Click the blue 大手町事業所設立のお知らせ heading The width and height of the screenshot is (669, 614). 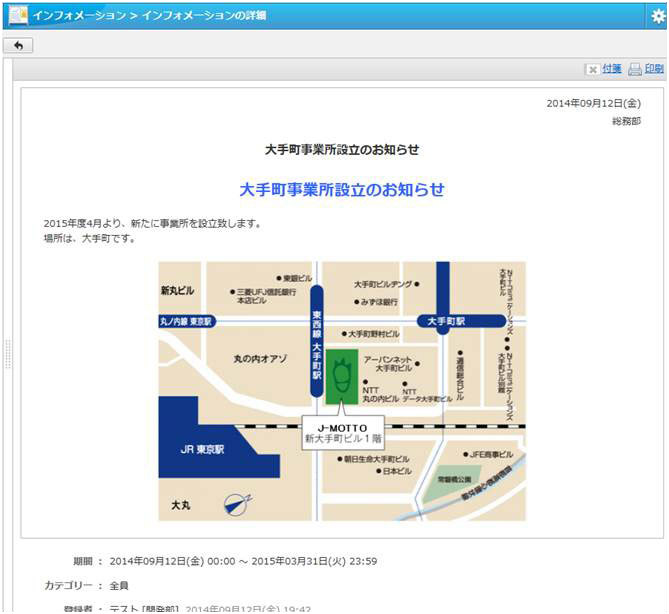point(342,189)
